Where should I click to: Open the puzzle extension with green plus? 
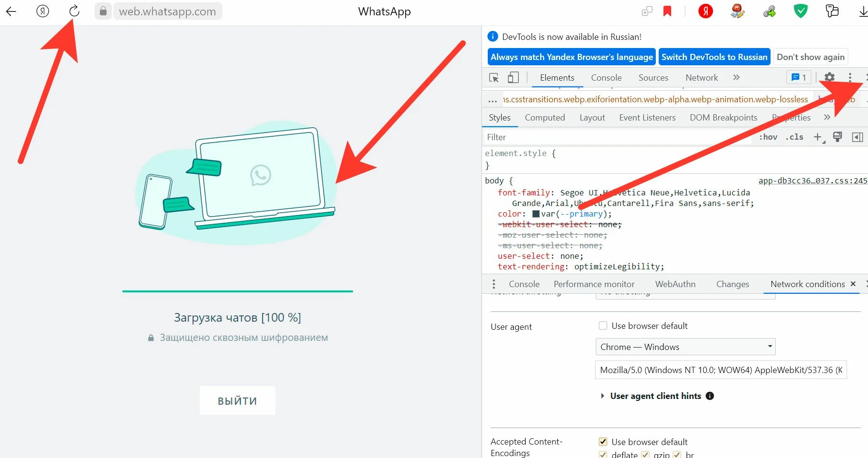click(x=770, y=11)
